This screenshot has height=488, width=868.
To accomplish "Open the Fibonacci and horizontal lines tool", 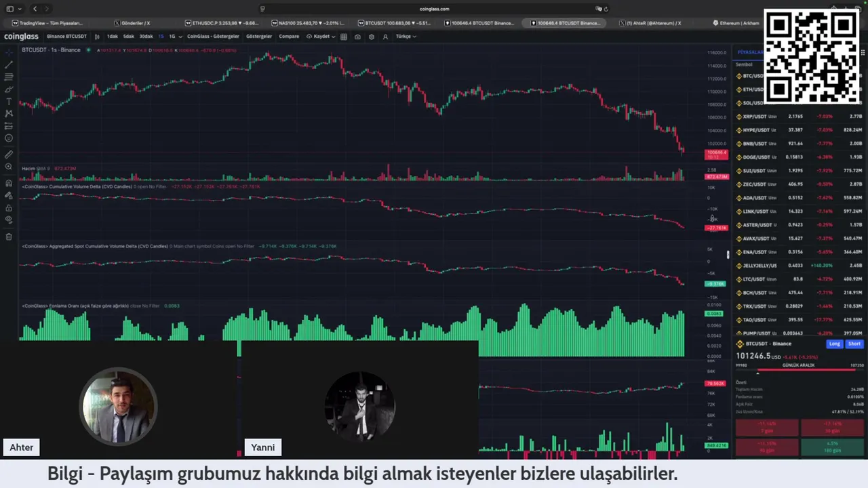I will [9, 77].
